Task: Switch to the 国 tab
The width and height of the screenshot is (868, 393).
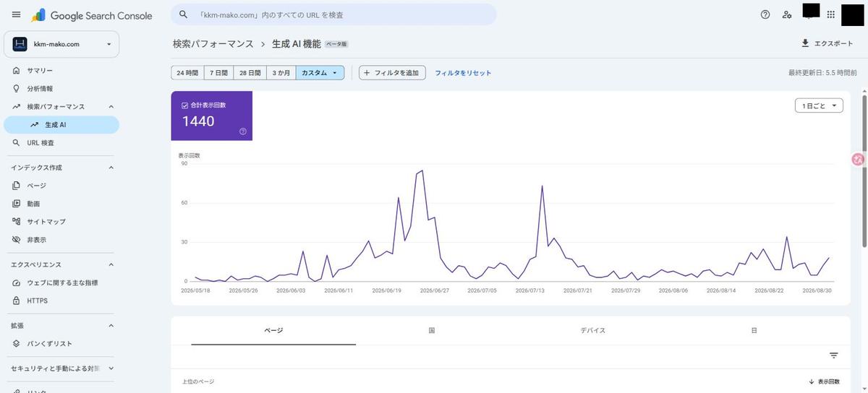Action: tap(432, 330)
